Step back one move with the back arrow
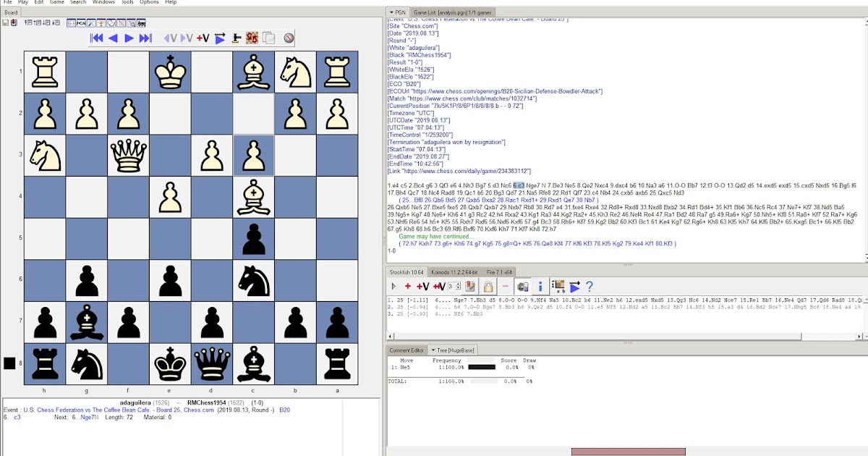868x456 pixels. pos(112,38)
